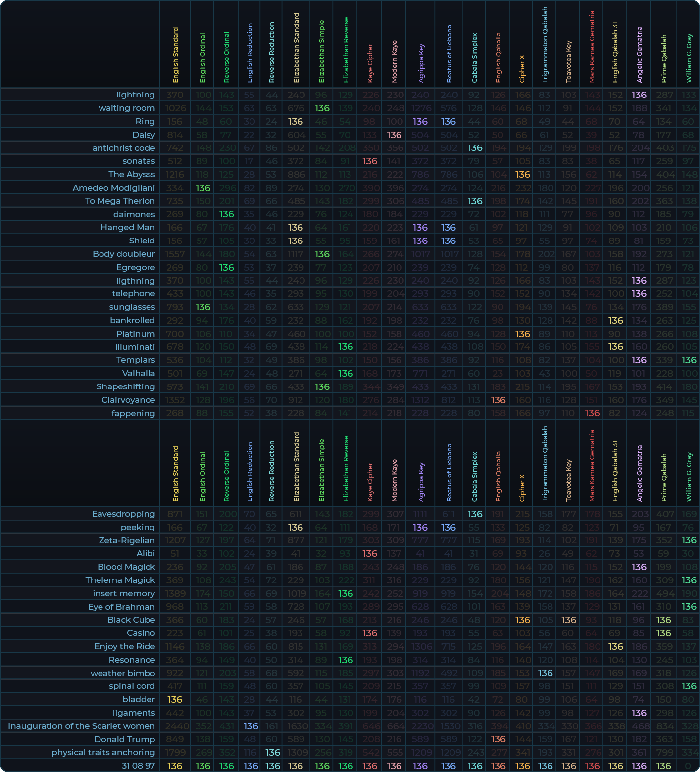Open the 'Amedeo Modigliani' phrase entry
The height and width of the screenshot is (772, 700).
[x=113, y=188]
